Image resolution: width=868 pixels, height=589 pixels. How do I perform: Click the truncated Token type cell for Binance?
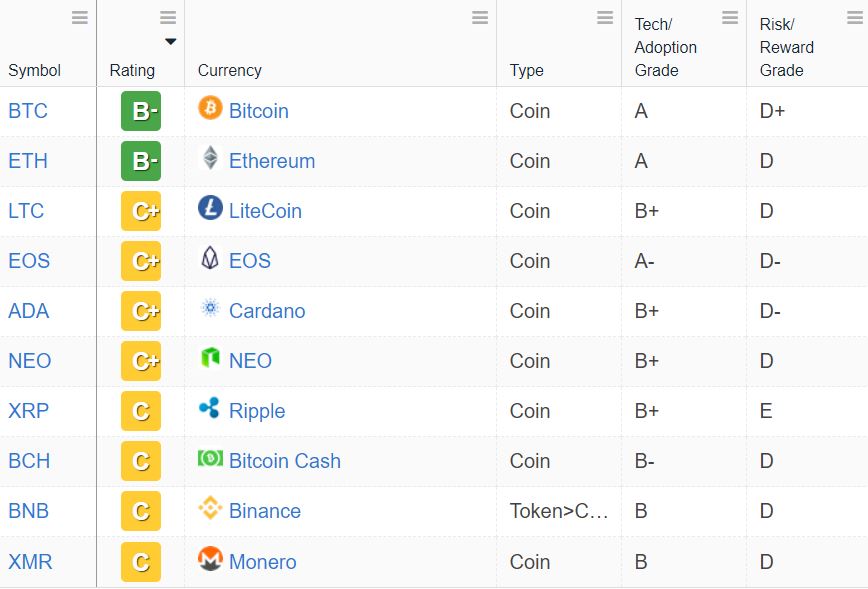tap(559, 511)
